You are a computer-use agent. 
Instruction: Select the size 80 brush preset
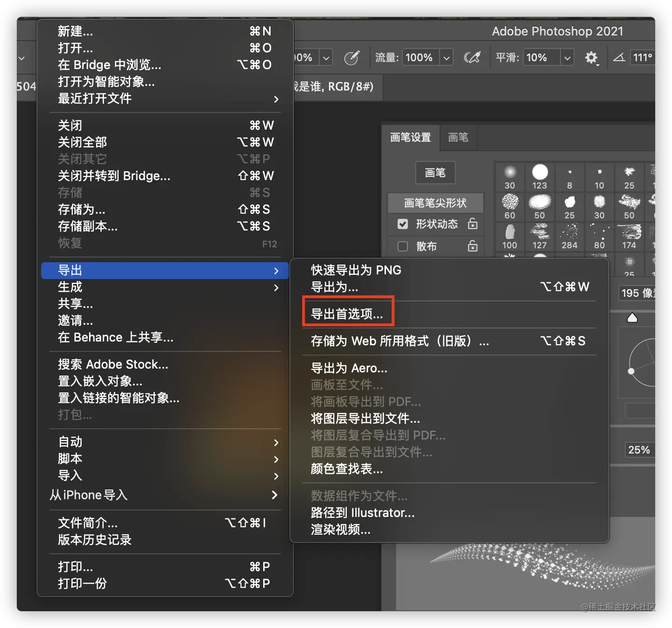click(x=599, y=237)
